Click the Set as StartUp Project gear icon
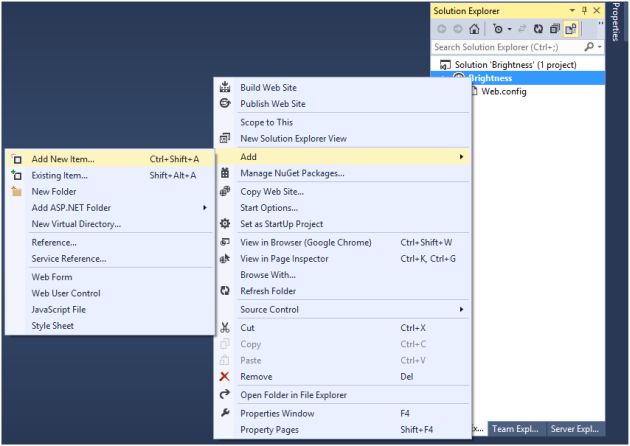The width and height of the screenshot is (630, 446). tap(225, 223)
